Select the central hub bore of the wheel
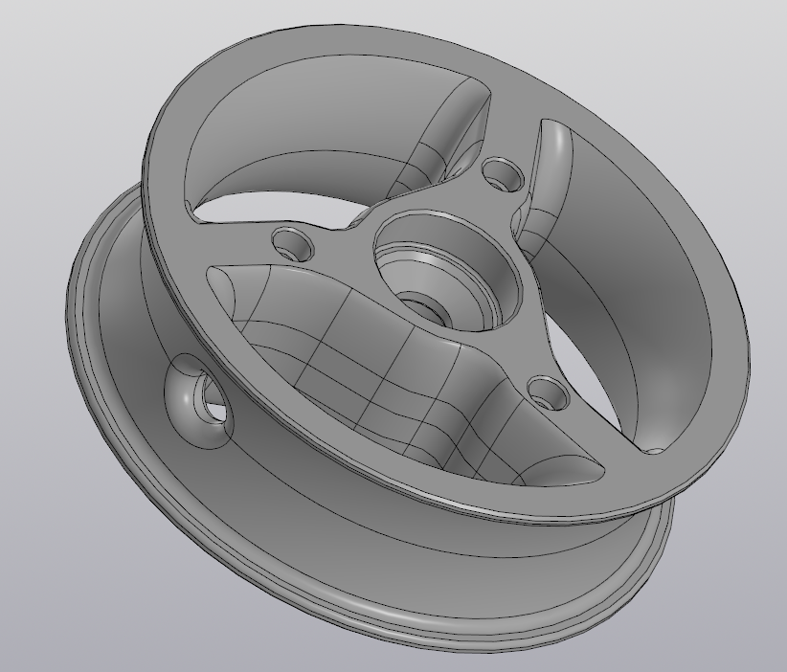Viewport: 787px width, 672px height. coord(448,269)
